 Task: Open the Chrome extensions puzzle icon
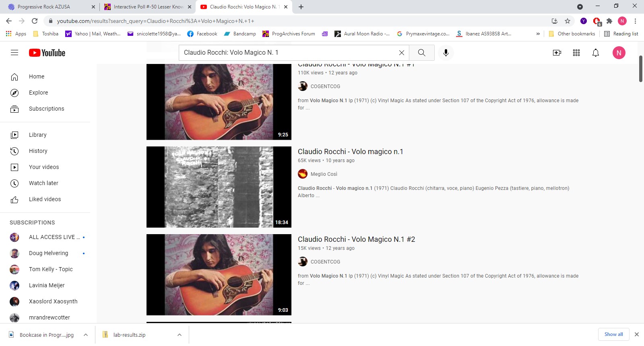(x=609, y=21)
